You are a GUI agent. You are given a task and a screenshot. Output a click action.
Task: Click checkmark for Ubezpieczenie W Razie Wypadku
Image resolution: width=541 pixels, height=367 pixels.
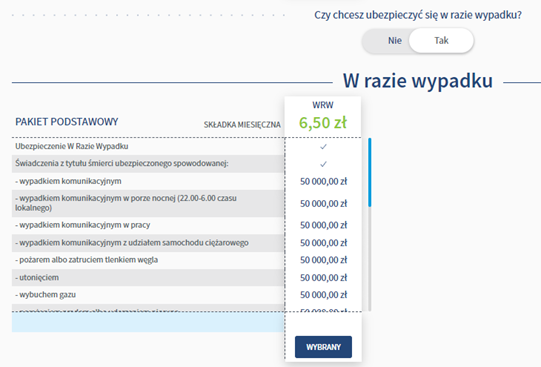323,147
